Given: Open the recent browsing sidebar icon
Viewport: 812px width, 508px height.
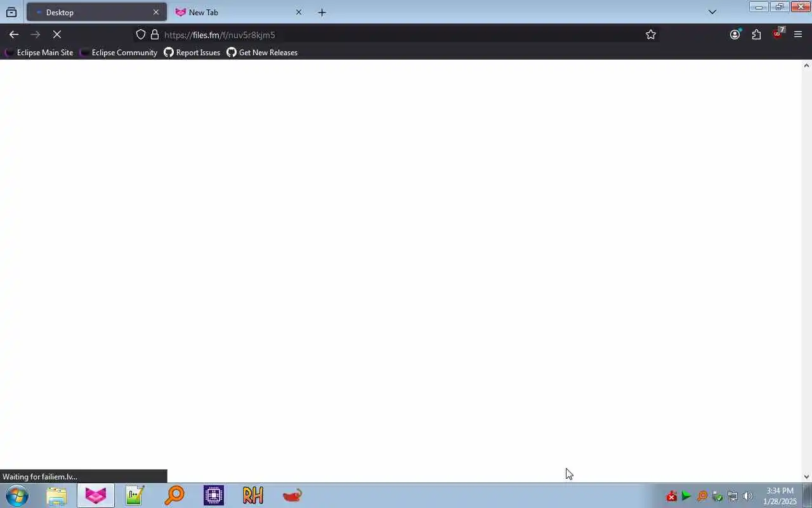Looking at the screenshot, I should point(11,12).
